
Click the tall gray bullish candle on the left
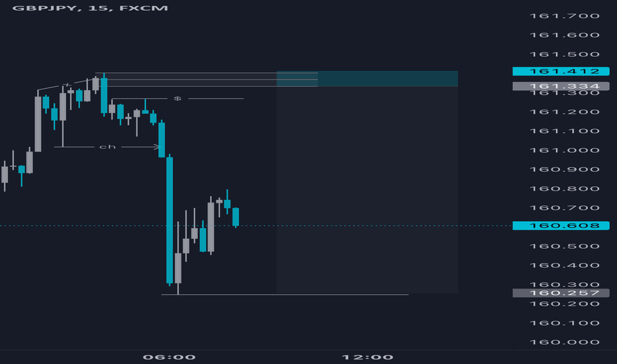click(x=38, y=124)
